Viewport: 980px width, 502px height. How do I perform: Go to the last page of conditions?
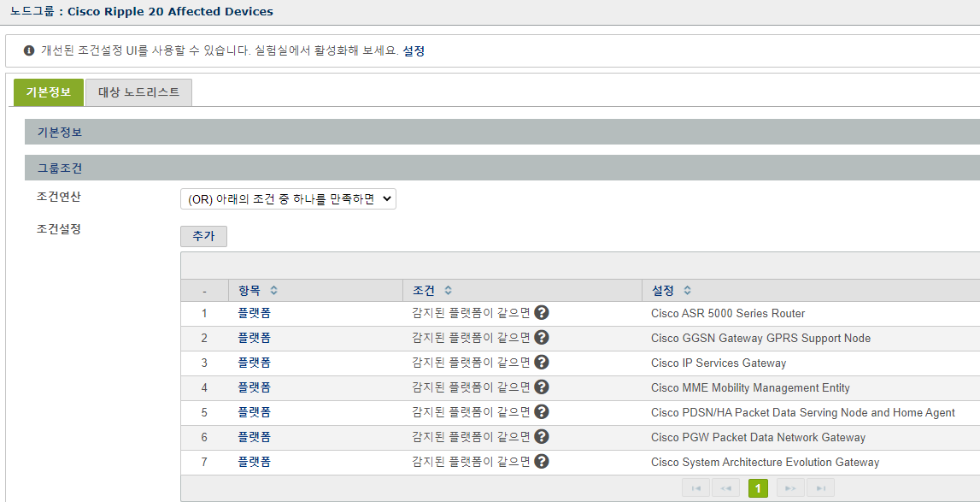pos(820,488)
